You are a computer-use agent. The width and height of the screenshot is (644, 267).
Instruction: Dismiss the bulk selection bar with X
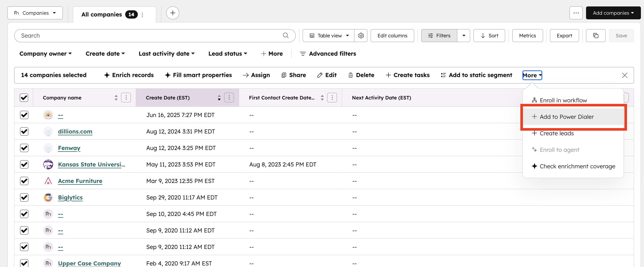(x=625, y=75)
